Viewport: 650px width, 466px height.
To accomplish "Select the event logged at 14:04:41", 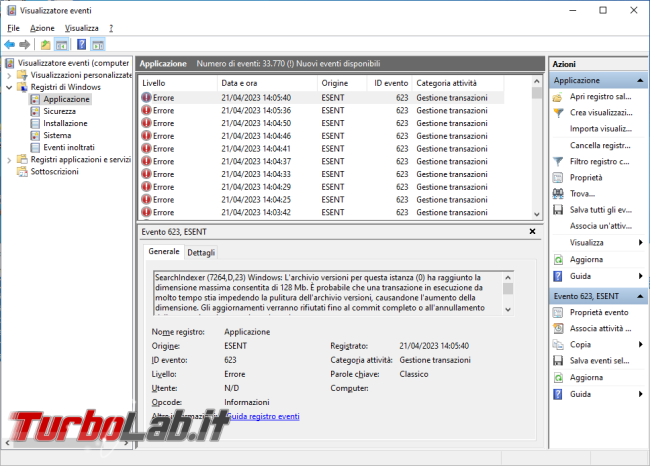I will coord(321,149).
